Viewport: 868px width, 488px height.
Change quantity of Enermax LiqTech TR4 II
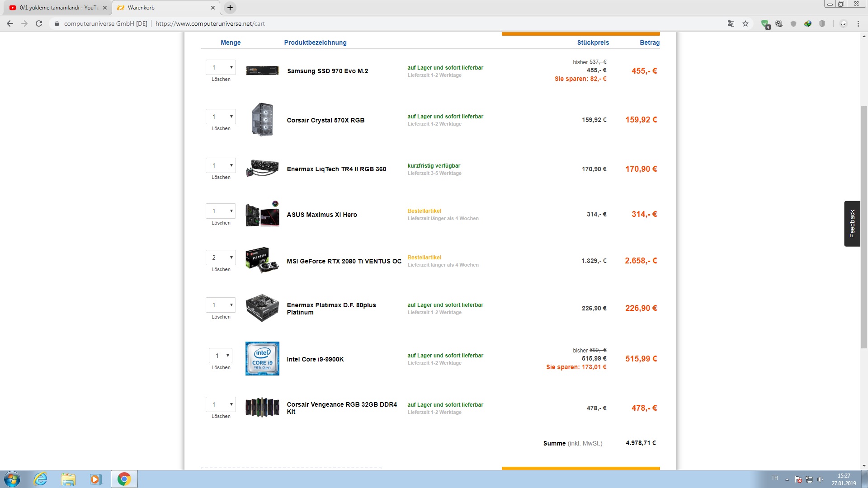(x=221, y=165)
